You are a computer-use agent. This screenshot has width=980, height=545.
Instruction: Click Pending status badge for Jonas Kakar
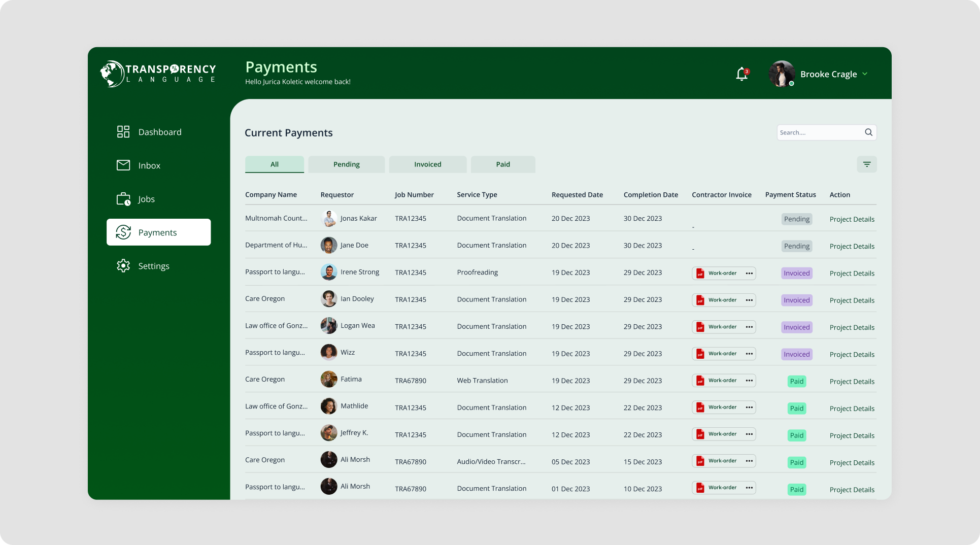coord(797,219)
